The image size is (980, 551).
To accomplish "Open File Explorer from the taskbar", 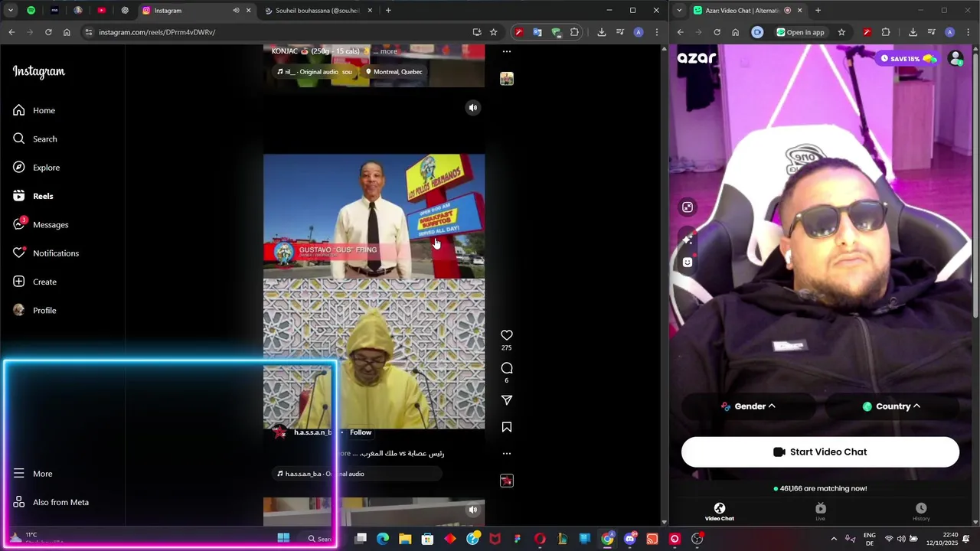I will click(405, 539).
